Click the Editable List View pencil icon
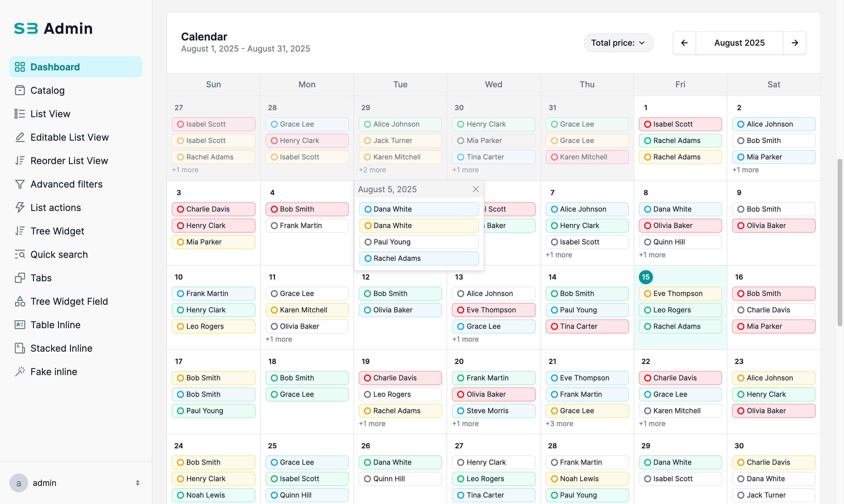Screen dimensions: 844x504 (x=20, y=137)
